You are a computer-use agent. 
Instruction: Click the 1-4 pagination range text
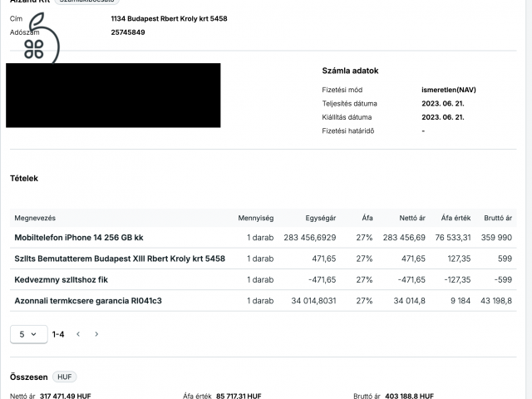pos(58,334)
